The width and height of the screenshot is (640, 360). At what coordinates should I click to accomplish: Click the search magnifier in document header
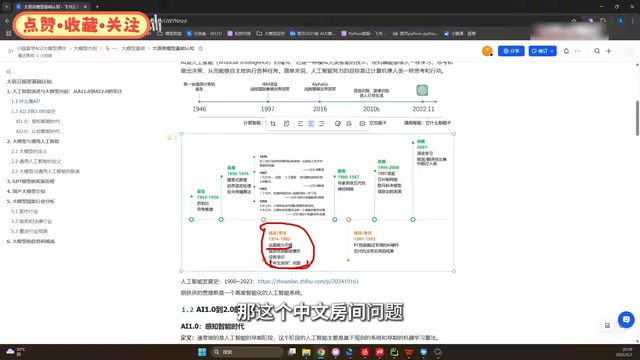597,51
